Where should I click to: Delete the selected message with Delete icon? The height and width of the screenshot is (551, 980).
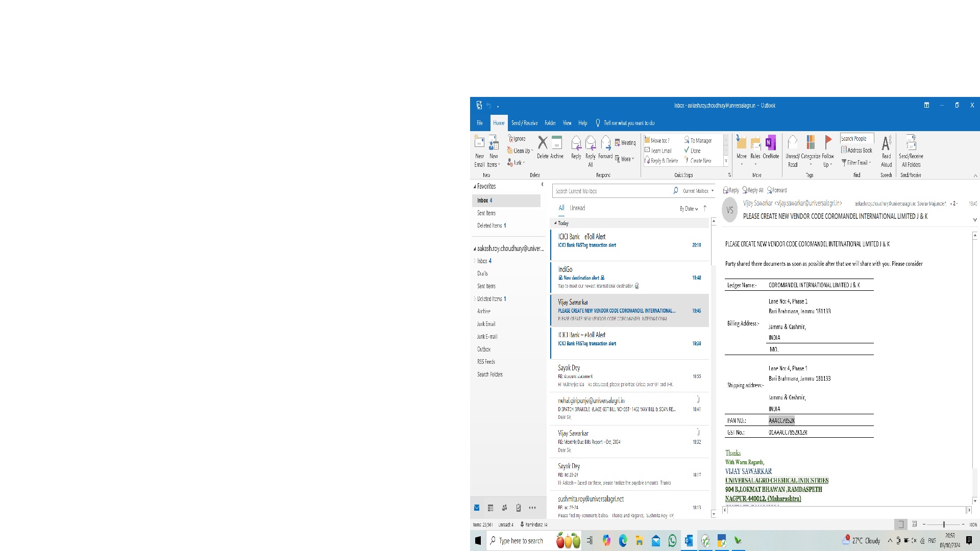tap(543, 144)
